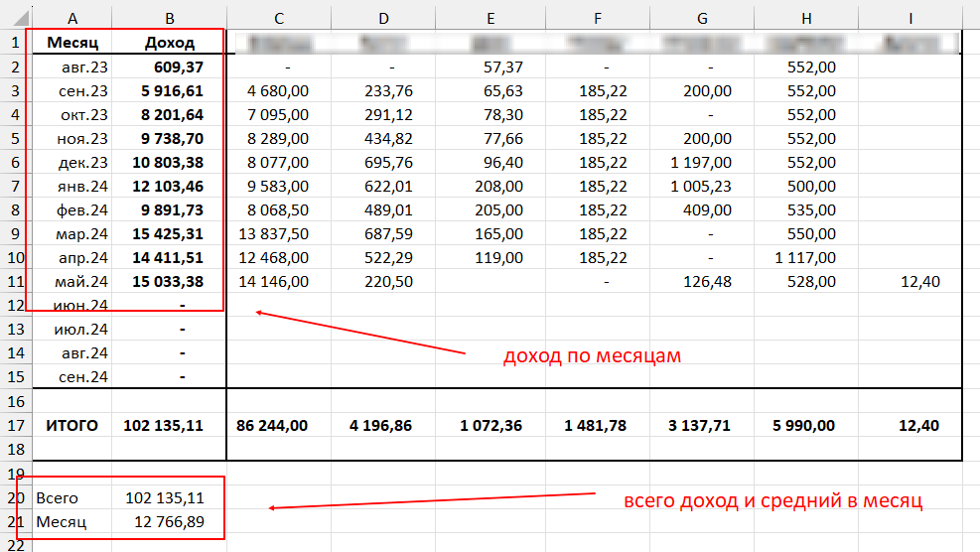Select column I header
Image resolution: width=980 pixels, height=552 pixels.
[910, 19]
